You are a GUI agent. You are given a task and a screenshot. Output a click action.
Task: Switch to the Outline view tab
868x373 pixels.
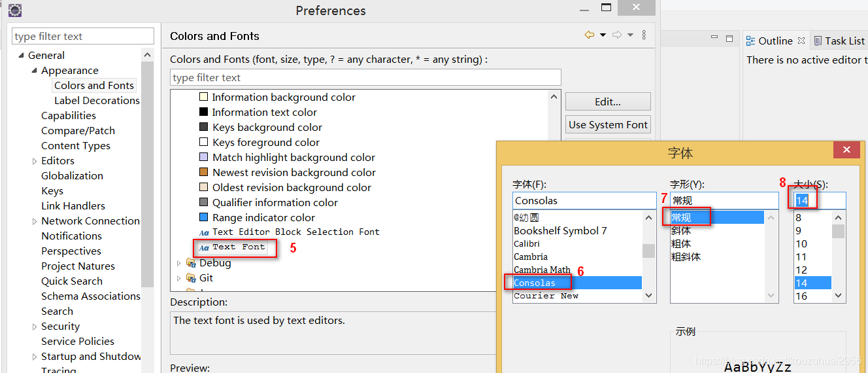[x=776, y=41]
